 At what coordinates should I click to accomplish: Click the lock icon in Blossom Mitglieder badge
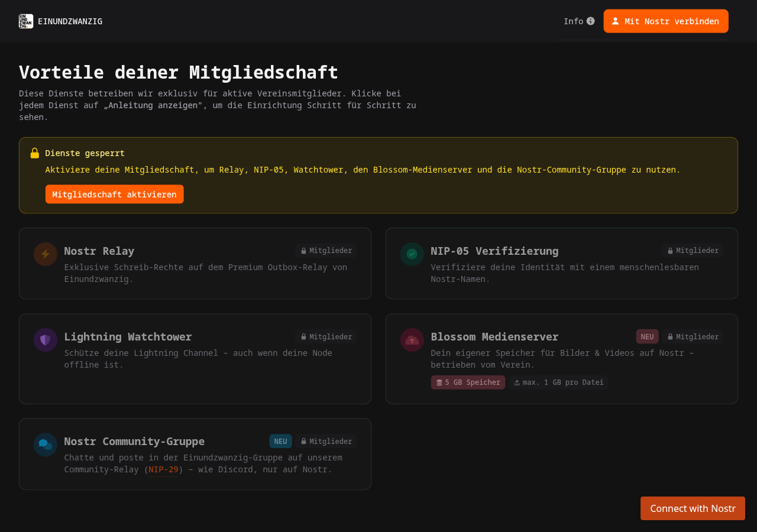point(671,336)
